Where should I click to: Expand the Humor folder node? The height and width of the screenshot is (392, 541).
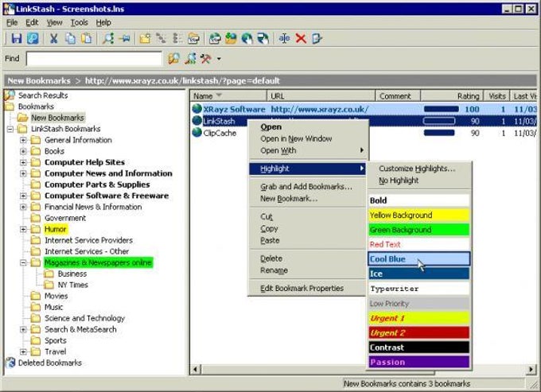[x=23, y=229]
